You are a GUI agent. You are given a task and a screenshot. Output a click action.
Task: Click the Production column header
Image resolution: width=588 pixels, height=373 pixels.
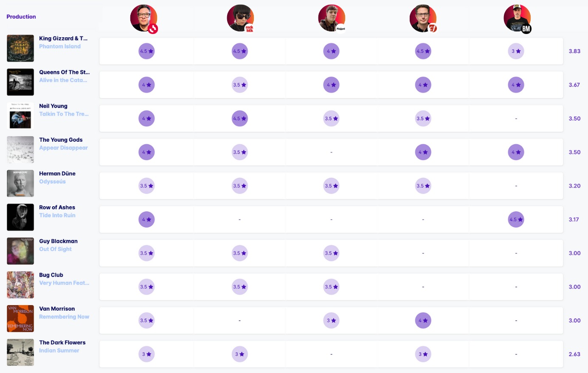(21, 17)
